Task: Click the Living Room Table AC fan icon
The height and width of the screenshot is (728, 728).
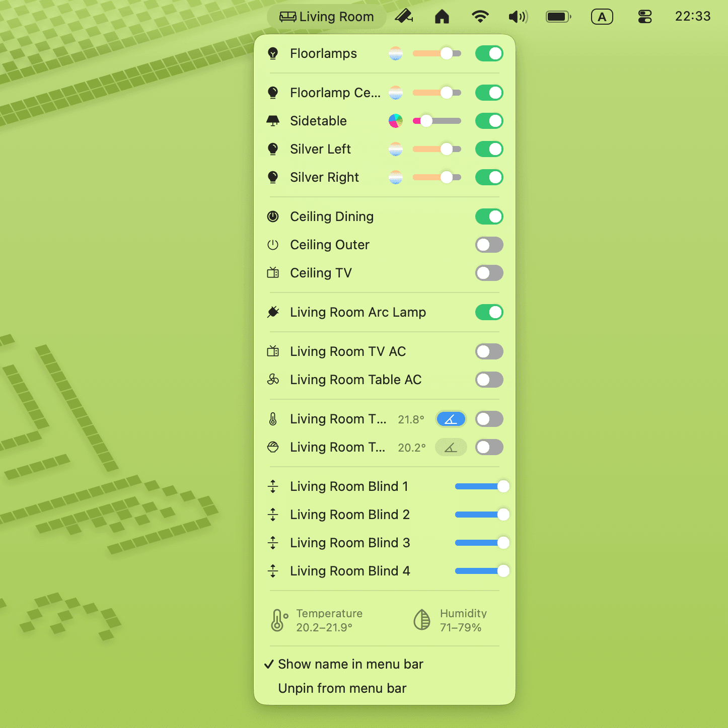Action: [x=273, y=380]
